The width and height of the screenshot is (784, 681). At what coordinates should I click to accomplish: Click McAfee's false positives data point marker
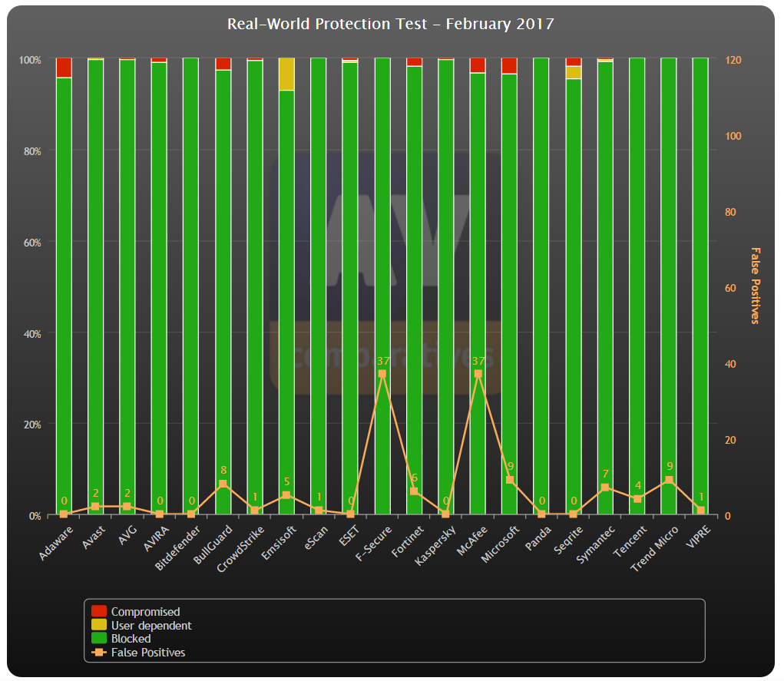(478, 373)
